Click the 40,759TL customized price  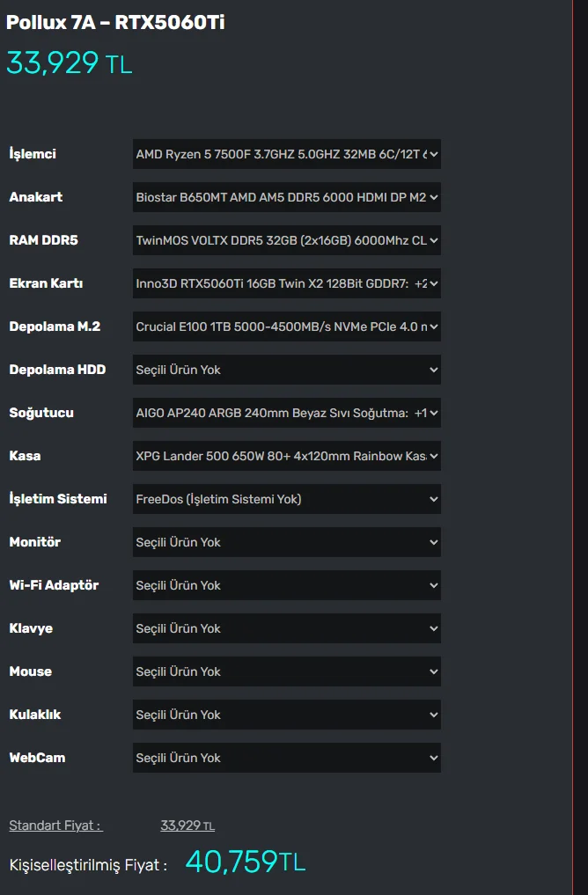(x=245, y=862)
